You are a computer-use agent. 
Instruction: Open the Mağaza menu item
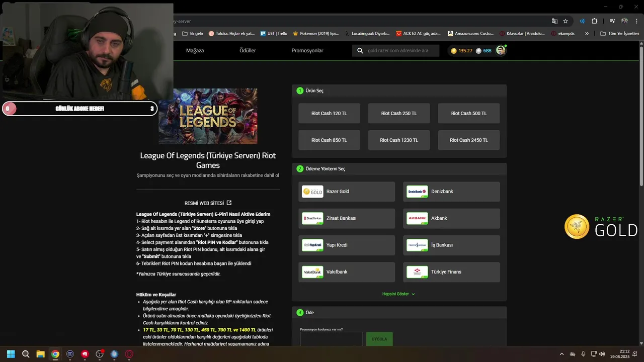195,51
